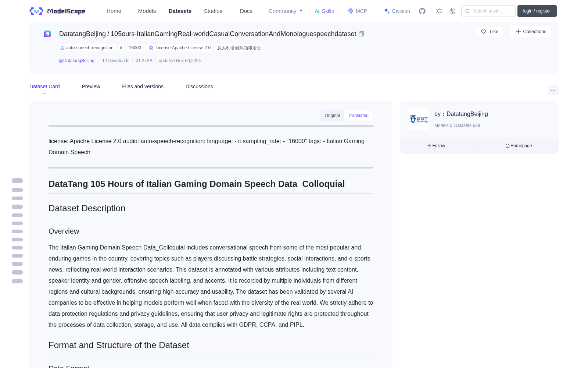Open the GitHub icon link
This screenshot has height=368, width=588.
point(422,11)
